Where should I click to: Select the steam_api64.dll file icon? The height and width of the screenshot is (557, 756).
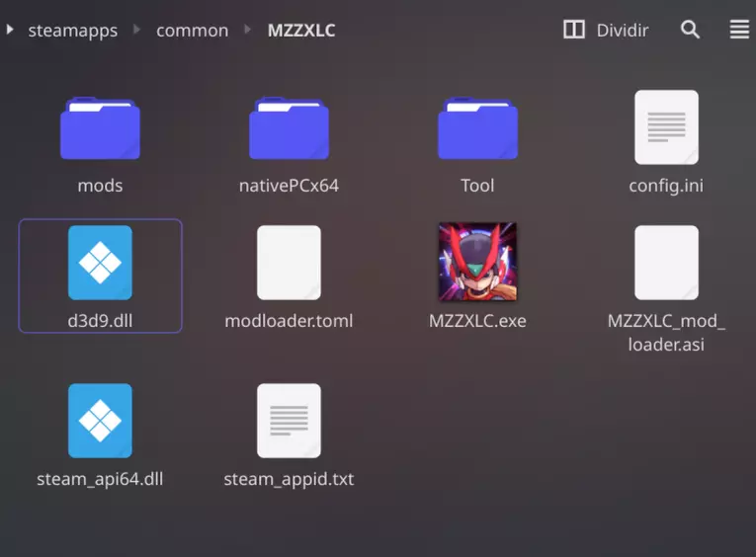coord(100,421)
